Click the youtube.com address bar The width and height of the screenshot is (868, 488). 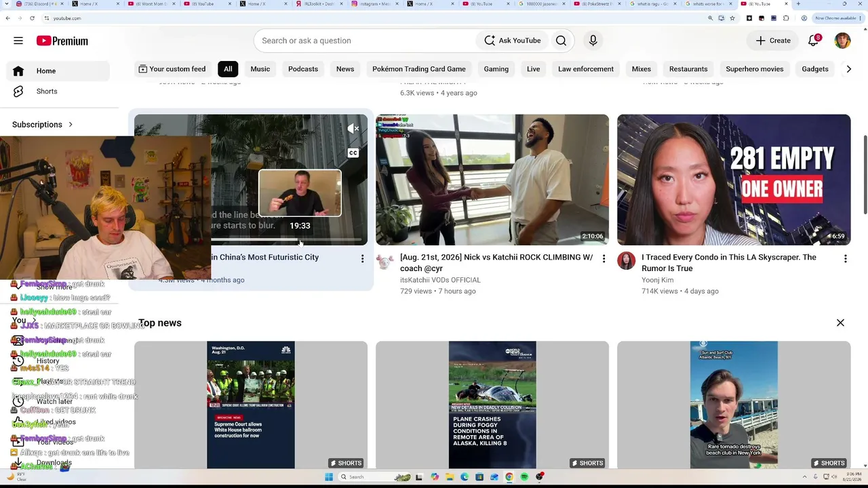click(380, 18)
